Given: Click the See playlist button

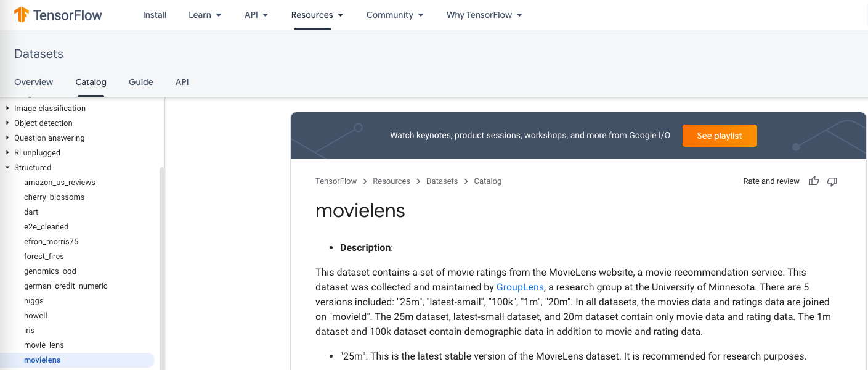Looking at the screenshot, I should point(720,136).
